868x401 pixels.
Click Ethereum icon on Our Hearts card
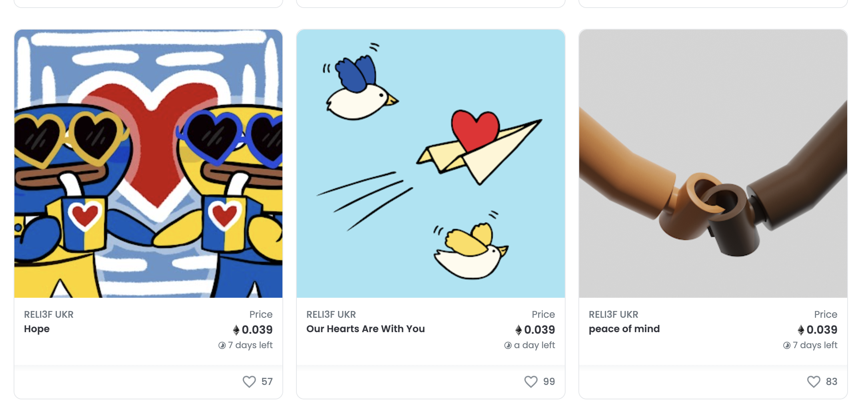click(518, 330)
